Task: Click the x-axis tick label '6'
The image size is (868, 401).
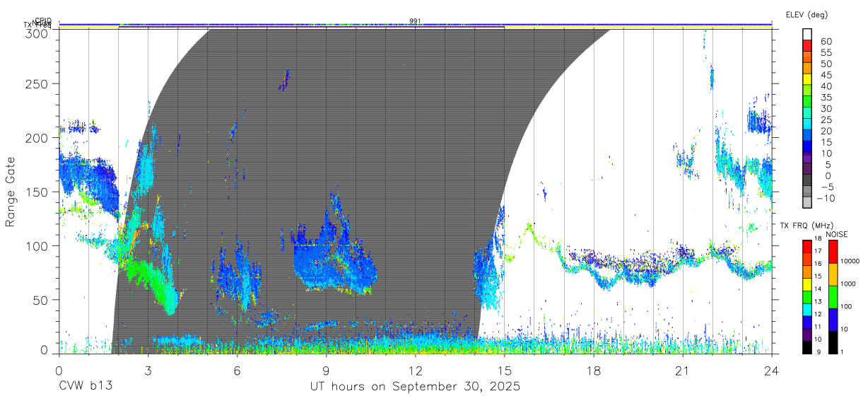Action: (237, 371)
